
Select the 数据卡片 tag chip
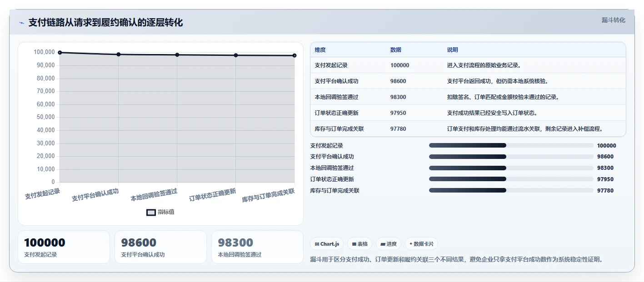pos(421,244)
